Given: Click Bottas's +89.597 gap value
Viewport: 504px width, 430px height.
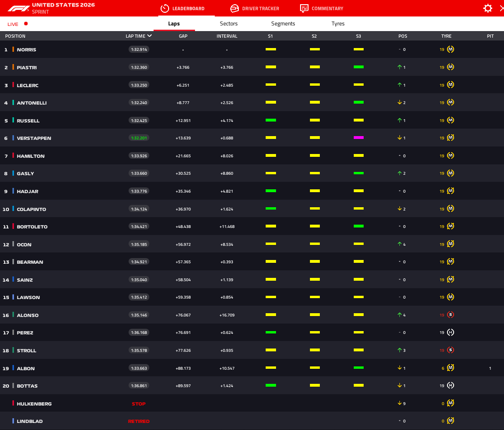Looking at the screenshot, I should point(183,386).
